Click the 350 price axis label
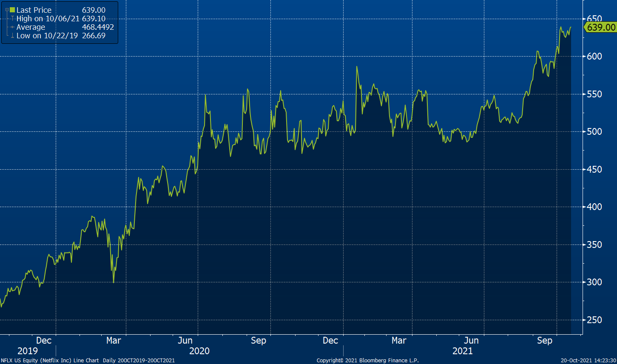The width and height of the screenshot is (617, 364). pos(594,245)
